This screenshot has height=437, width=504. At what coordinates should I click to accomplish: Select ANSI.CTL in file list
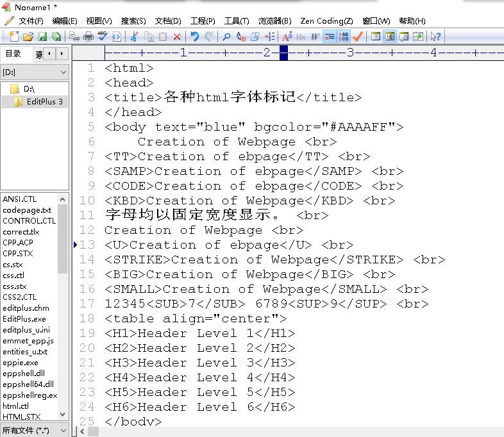[20, 199]
